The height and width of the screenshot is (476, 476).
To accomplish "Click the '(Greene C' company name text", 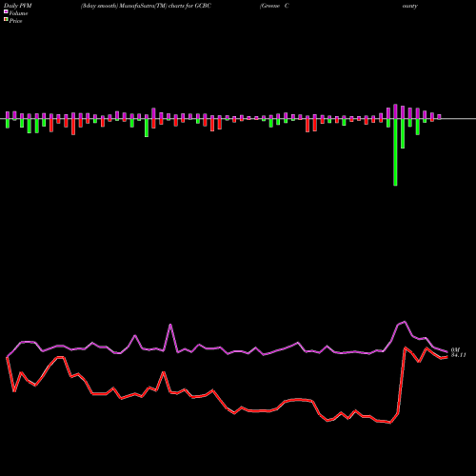I will [274, 6].
